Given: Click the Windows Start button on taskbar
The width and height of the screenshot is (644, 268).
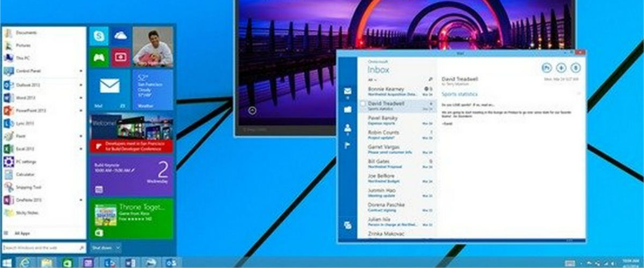Looking at the screenshot, I should pyautogui.click(x=8, y=263).
